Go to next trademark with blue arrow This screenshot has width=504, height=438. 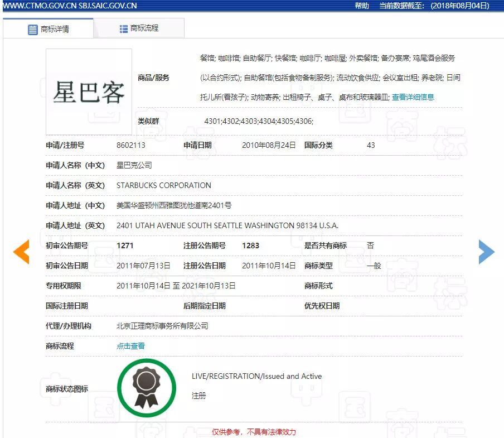click(x=486, y=252)
